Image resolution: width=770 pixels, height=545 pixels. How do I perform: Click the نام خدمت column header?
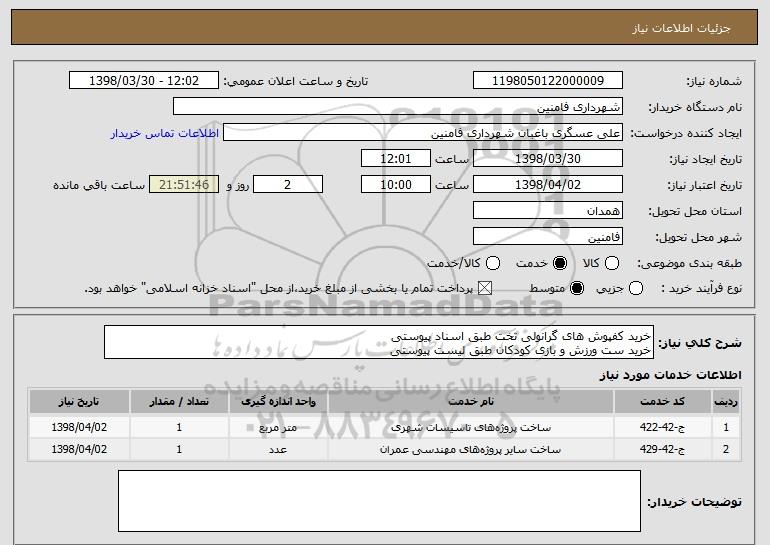click(471, 402)
